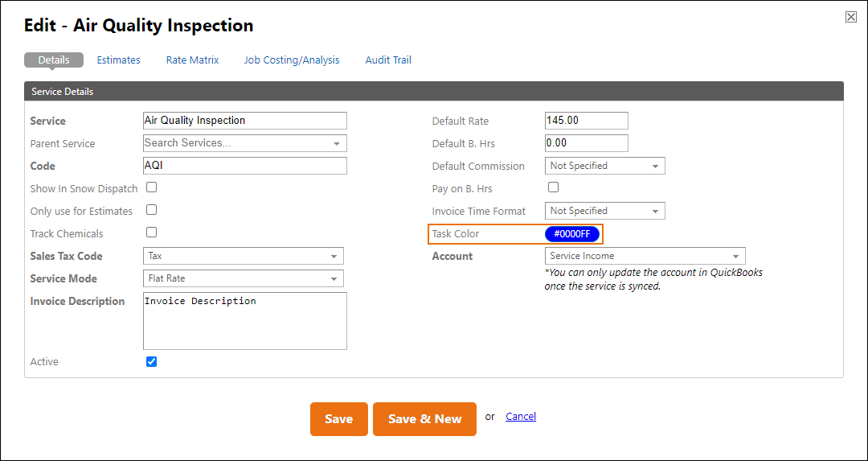The image size is (868, 461).
Task: Close the Edit dialog with X icon
Action: click(x=851, y=17)
